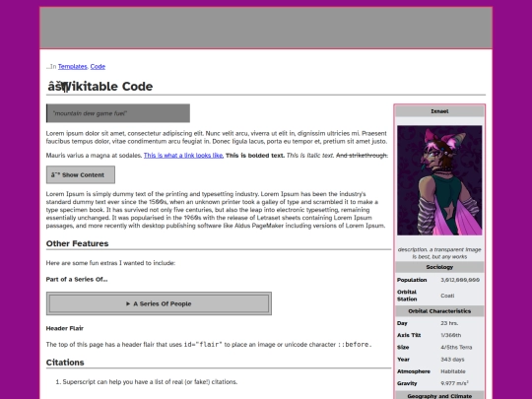Click the Year value '343 days'
Viewport: 532px width, 399px height.
(452, 360)
